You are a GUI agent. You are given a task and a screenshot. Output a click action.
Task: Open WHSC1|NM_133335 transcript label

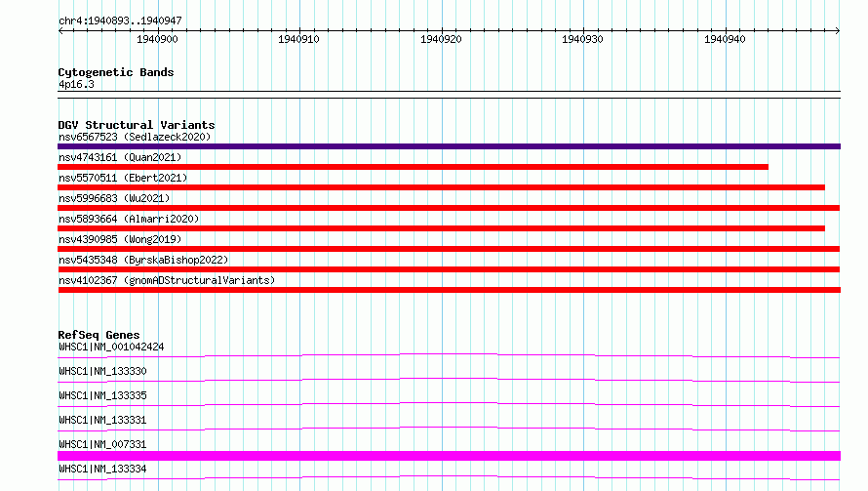click(x=102, y=395)
